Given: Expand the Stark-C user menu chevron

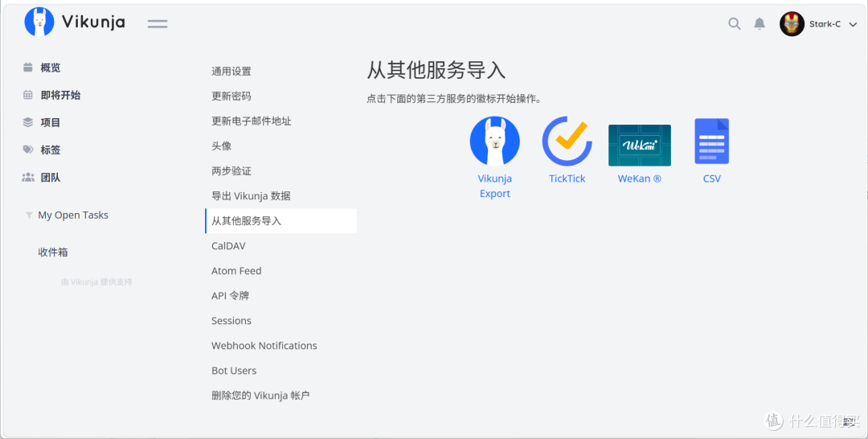Looking at the screenshot, I should (853, 24).
